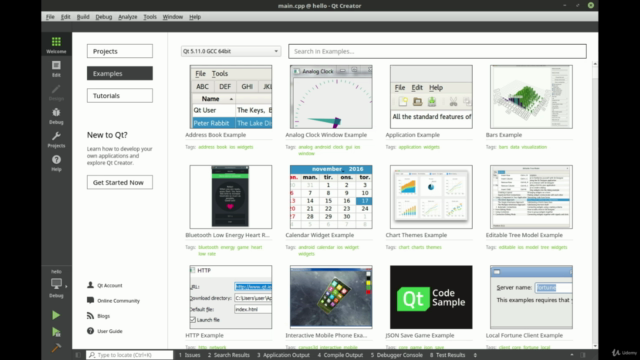Open the Address Book Example thumbnail

231,97
